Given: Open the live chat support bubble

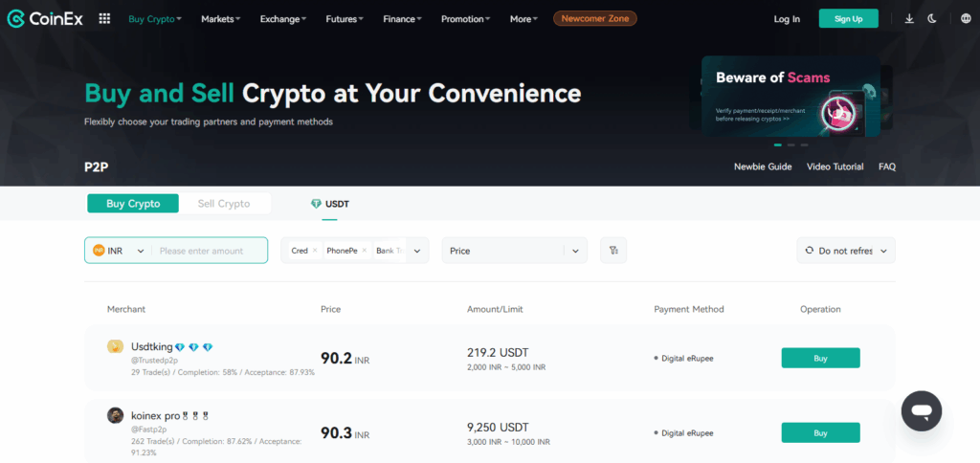Looking at the screenshot, I should [x=922, y=410].
